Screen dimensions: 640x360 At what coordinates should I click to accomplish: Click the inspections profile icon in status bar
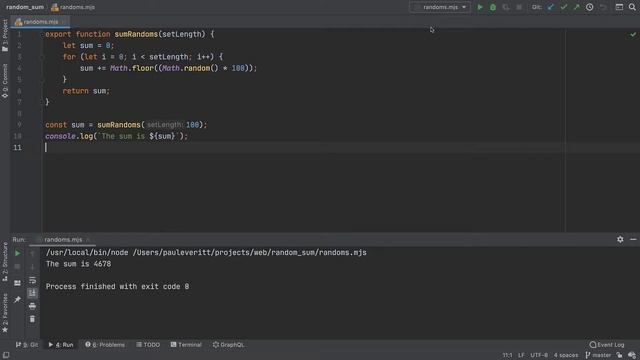point(632,356)
